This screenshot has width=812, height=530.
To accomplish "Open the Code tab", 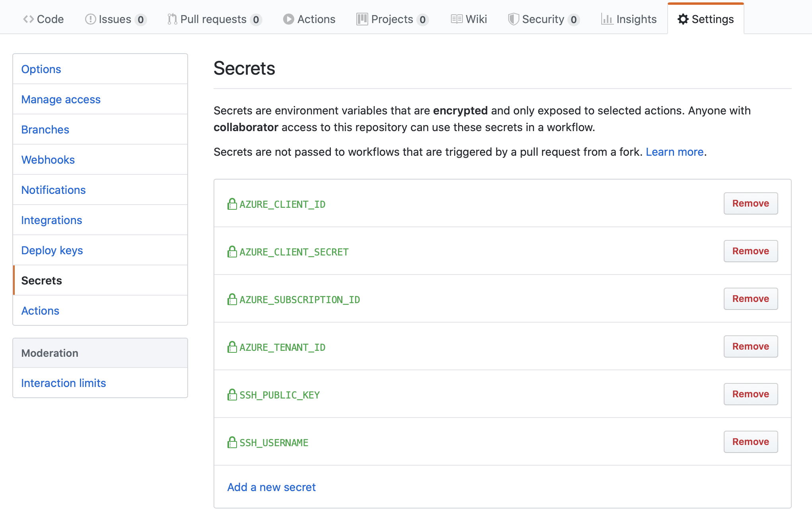I will point(43,19).
